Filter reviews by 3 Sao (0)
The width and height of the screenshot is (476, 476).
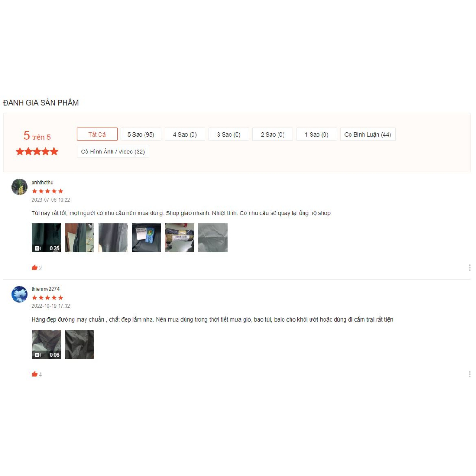pyautogui.click(x=229, y=134)
